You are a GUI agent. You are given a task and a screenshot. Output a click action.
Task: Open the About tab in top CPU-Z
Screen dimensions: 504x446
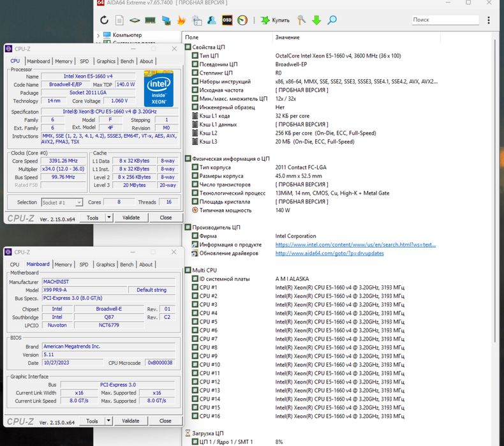tap(146, 61)
